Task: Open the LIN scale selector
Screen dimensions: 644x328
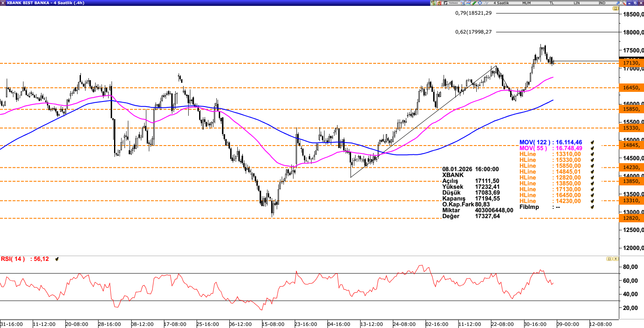Action: (x=577, y=3)
